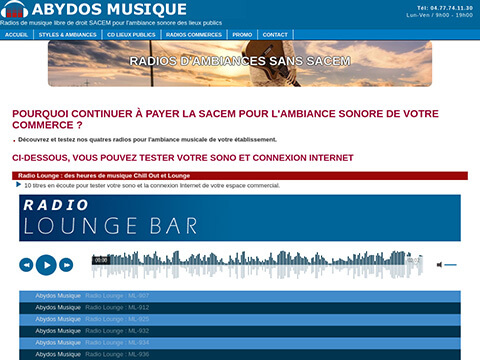This screenshot has width=480, height=360.
Task: Skip to the previous track
Action: (x=26, y=265)
